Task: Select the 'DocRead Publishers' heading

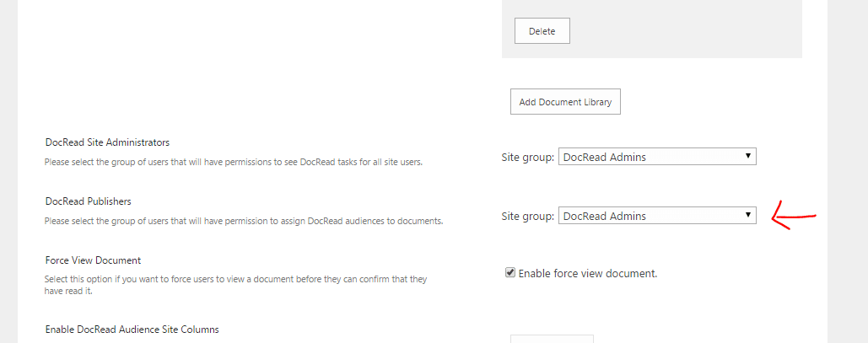Action: [x=88, y=201]
